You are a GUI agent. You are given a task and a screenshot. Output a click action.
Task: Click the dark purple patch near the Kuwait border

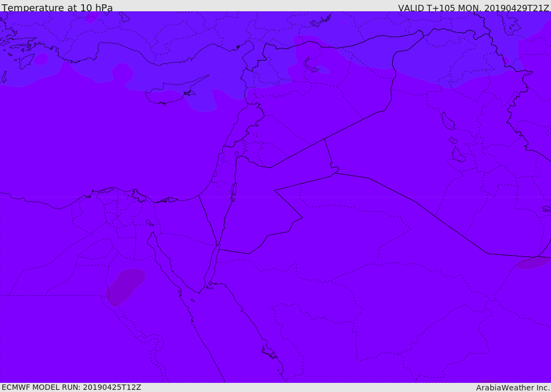coord(532,263)
